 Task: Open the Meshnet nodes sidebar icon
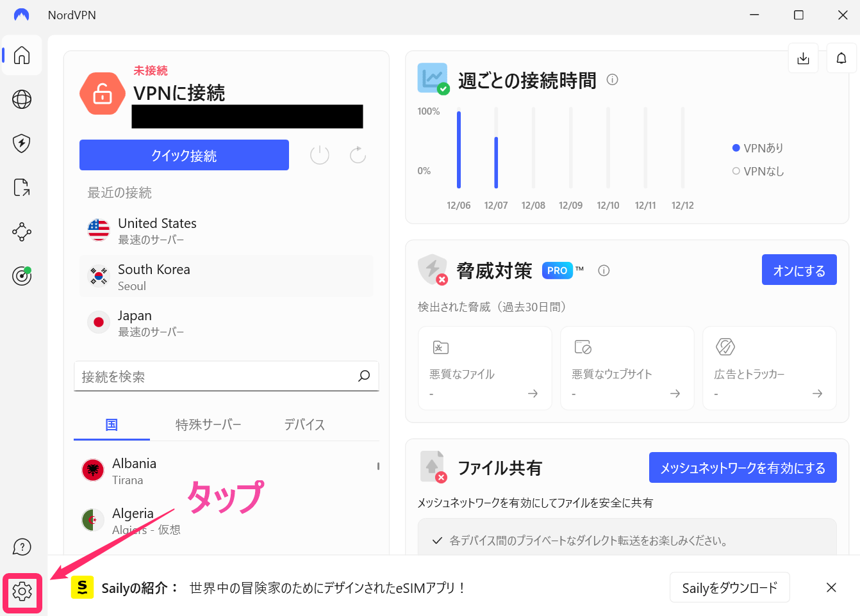pyautogui.click(x=22, y=232)
